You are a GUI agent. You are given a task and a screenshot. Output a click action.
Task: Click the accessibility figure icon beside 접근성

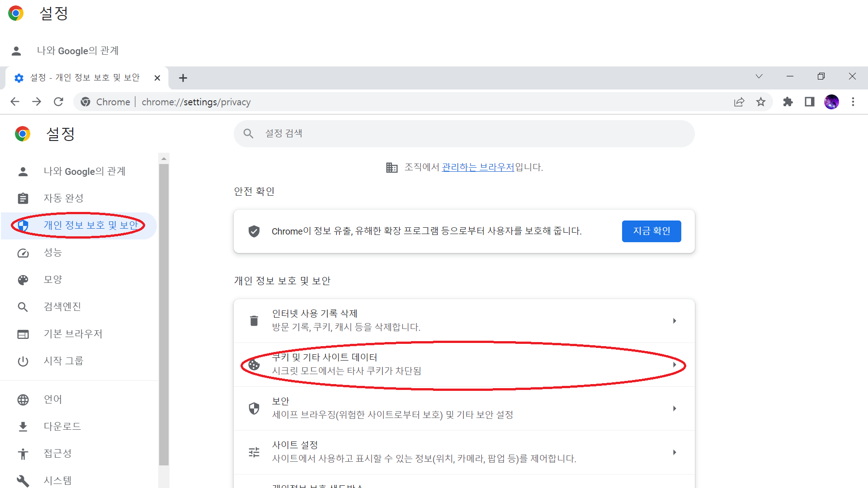pos(23,454)
